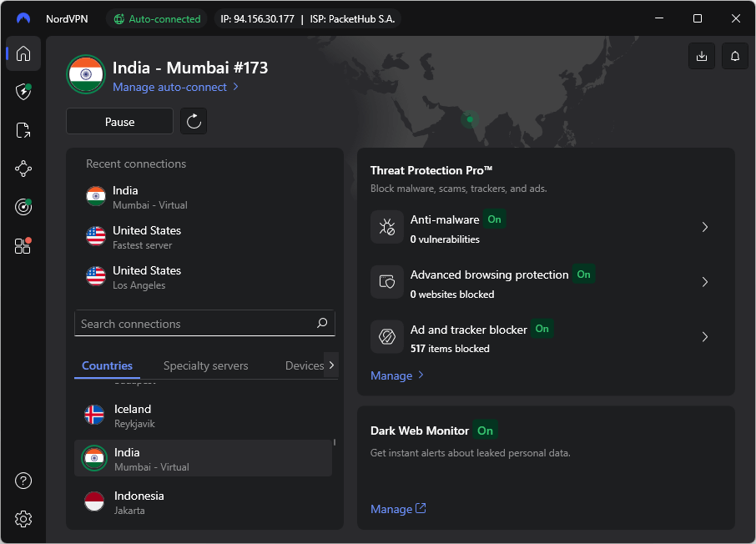Switch to the Specialty servers tab
The image size is (756, 544).
(x=206, y=365)
